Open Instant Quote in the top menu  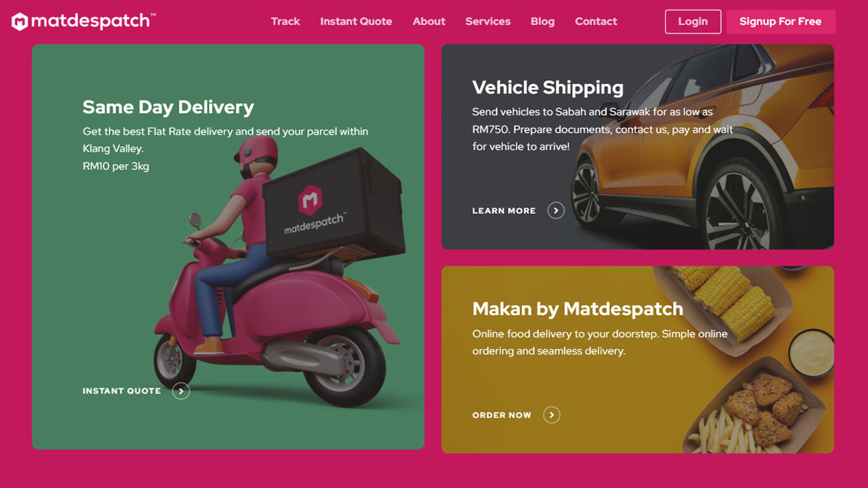click(356, 22)
